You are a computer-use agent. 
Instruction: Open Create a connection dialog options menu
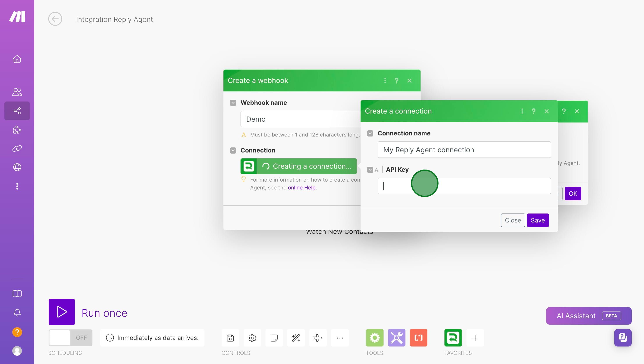(x=522, y=111)
